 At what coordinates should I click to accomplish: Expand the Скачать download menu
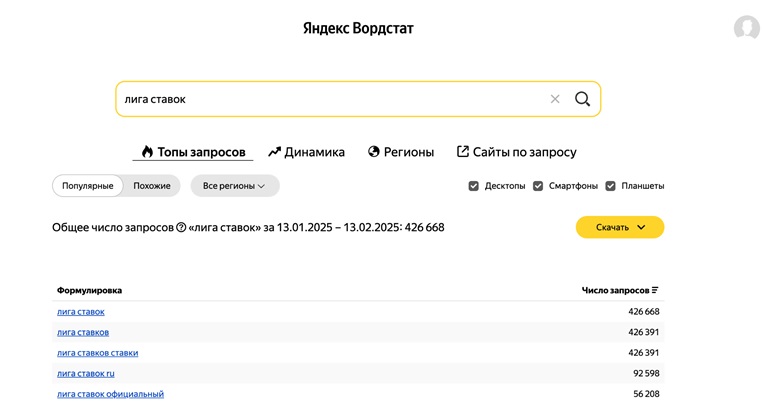620,227
